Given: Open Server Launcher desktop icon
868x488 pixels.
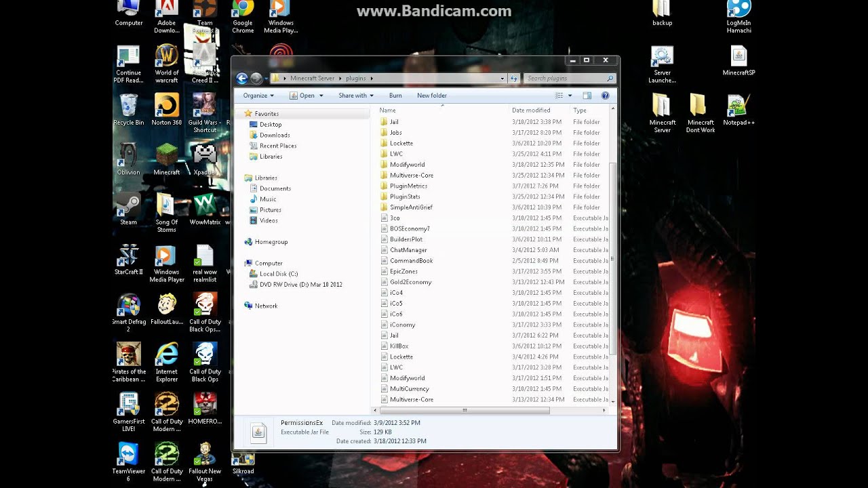Looking at the screenshot, I should coord(662,64).
